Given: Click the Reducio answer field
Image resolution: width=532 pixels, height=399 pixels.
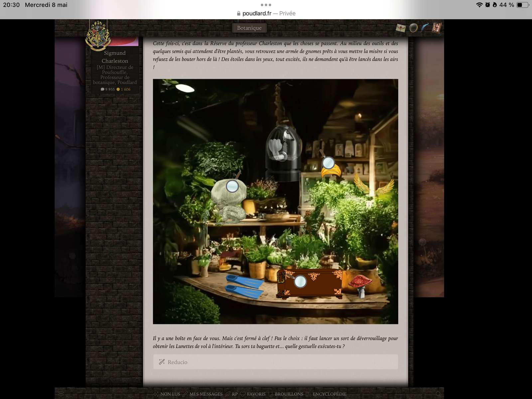Looking at the screenshot, I should pyautogui.click(x=275, y=362).
